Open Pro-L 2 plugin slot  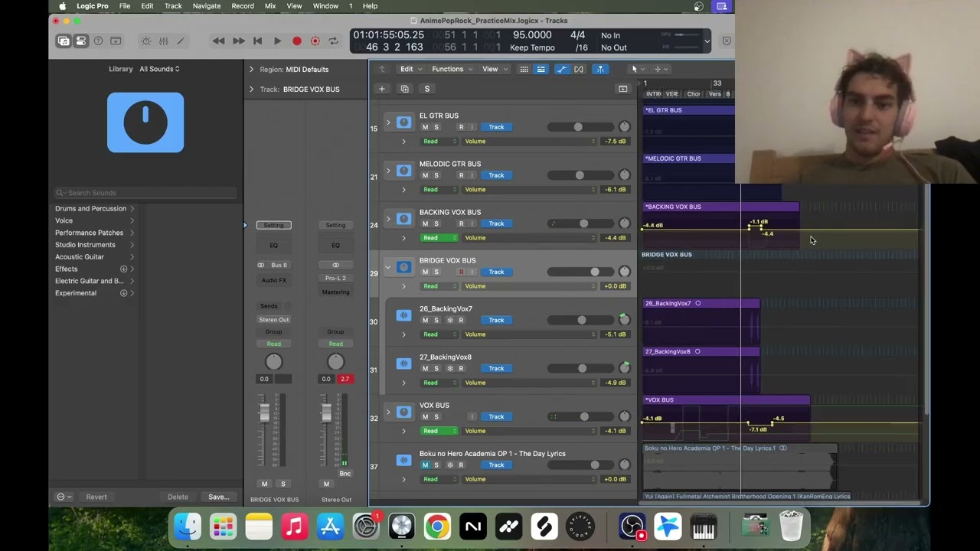[335, 278]
